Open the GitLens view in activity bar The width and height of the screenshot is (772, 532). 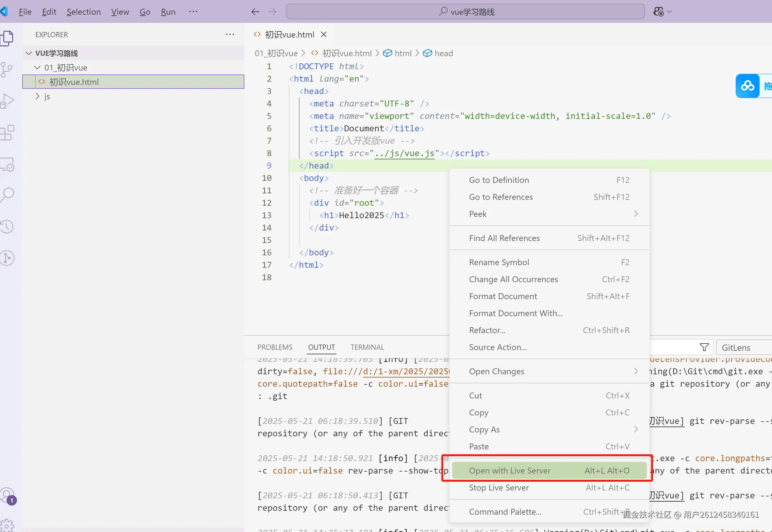coord(7,258)
